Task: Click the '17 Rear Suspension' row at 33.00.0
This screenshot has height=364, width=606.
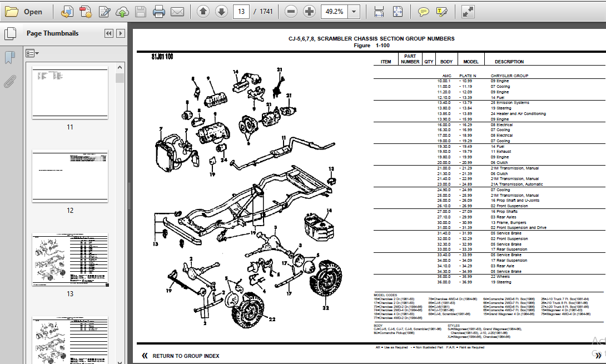Action: (x=509, y=249)
